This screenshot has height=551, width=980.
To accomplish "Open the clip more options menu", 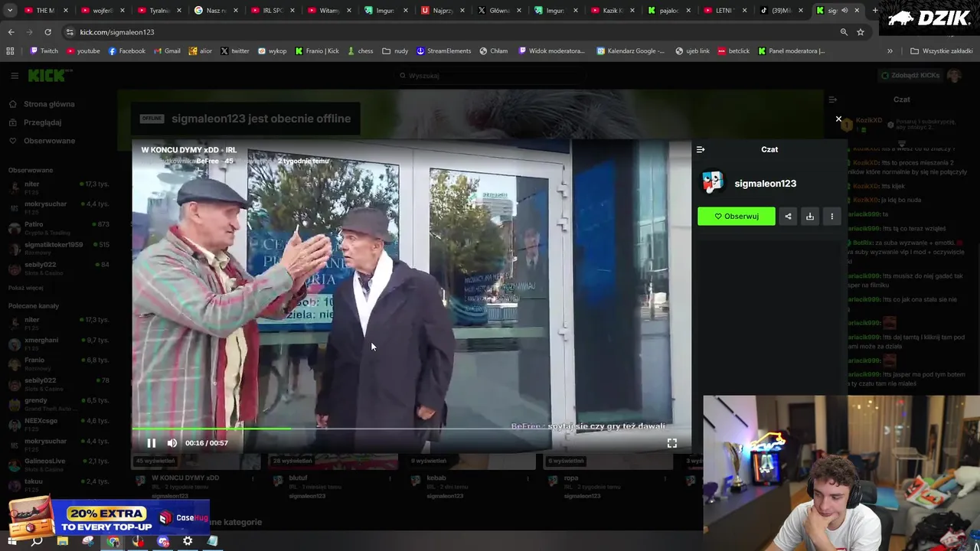I will 832,217.
